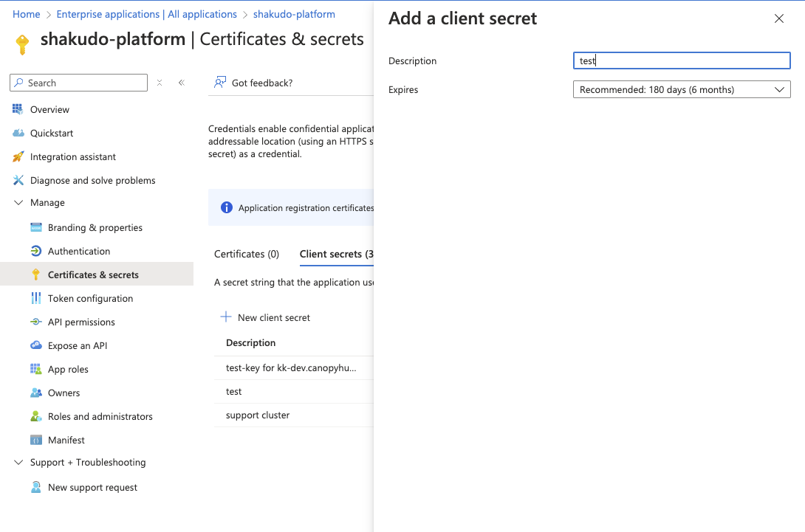Select the test-key for kk-dev.canopyhu... row

pyautogui.click(x=294, y=368)
